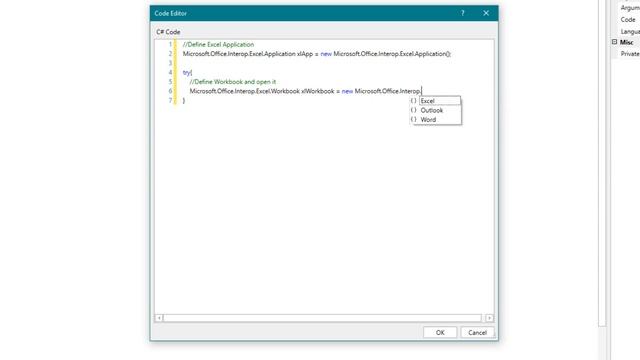Click the namespace icon beside Word
The height and width of the screenshot is (360, 640).
pos(413,120)
